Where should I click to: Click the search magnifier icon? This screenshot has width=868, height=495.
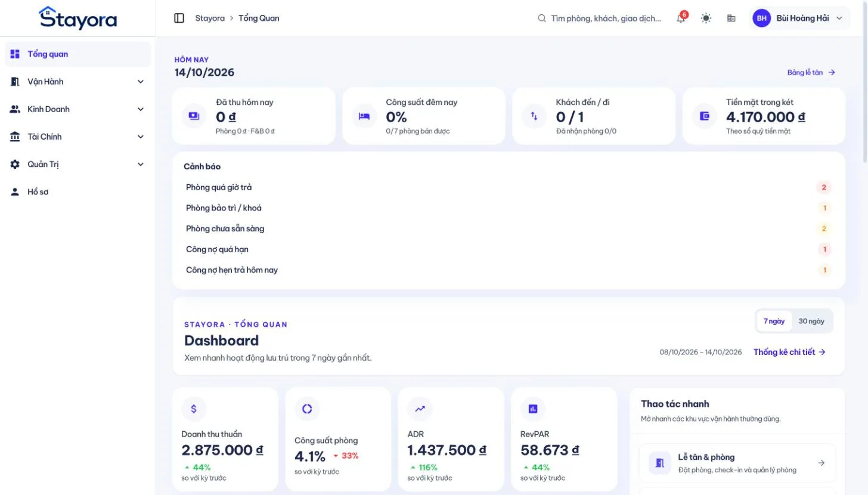542,18
